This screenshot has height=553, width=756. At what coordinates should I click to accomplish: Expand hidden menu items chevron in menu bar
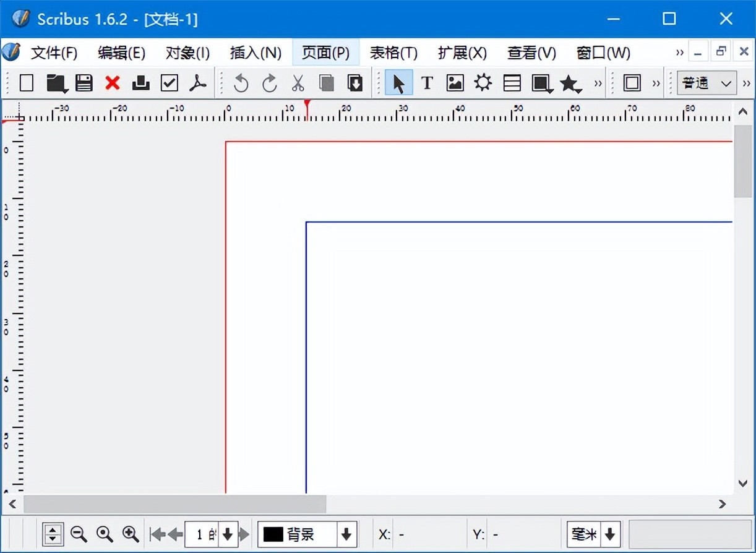pyautogui.click(x=679, y=53)
